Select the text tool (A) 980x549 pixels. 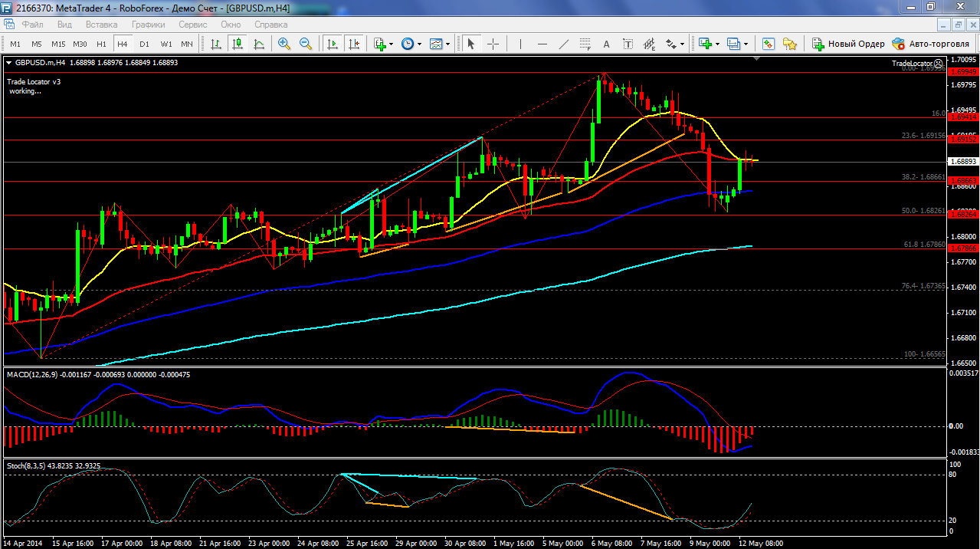point(607,44)
